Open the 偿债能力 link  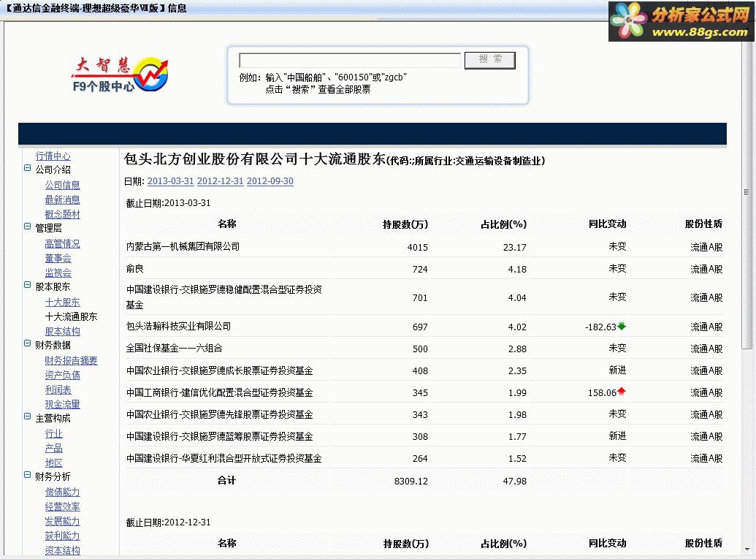click(x=62, y=492)
